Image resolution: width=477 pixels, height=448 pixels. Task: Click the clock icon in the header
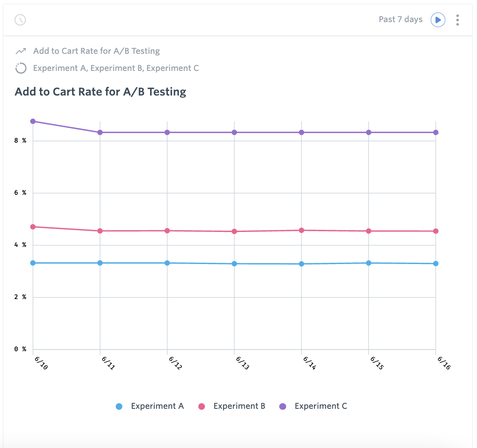coord(20,20)
